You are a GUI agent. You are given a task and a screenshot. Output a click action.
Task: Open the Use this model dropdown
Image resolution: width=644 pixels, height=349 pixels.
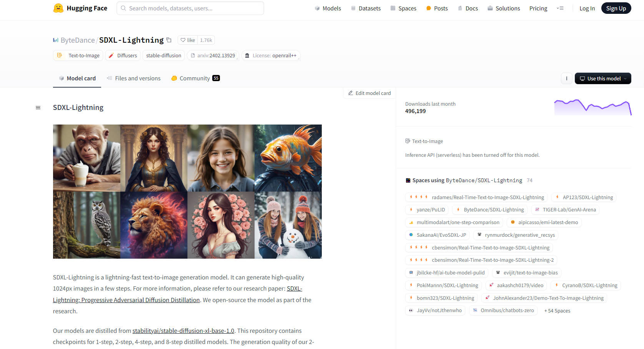(602, 78)
